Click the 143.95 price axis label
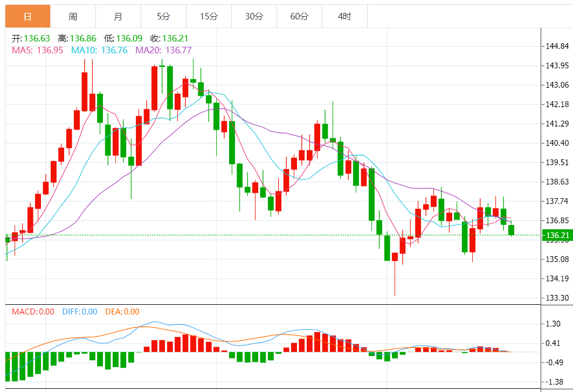The image size is (573, 392). coord(557,66)
